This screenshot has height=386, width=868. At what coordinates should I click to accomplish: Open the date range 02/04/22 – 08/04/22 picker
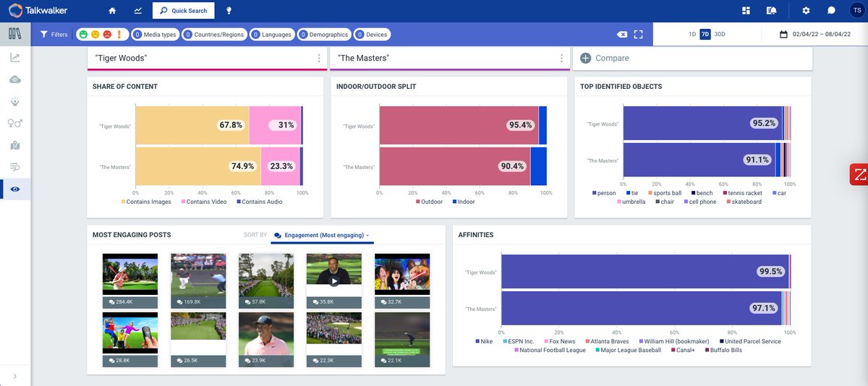pyautogui.click(x=822, y=34)
